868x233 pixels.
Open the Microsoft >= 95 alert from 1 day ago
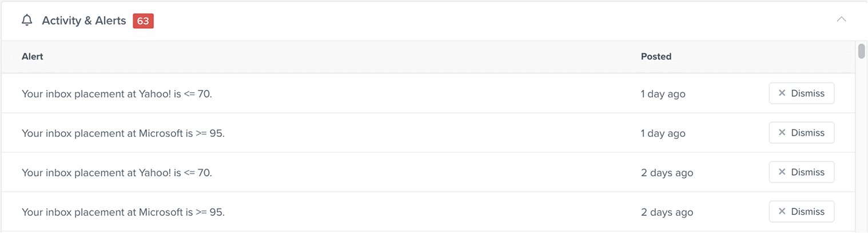(123, 133)
